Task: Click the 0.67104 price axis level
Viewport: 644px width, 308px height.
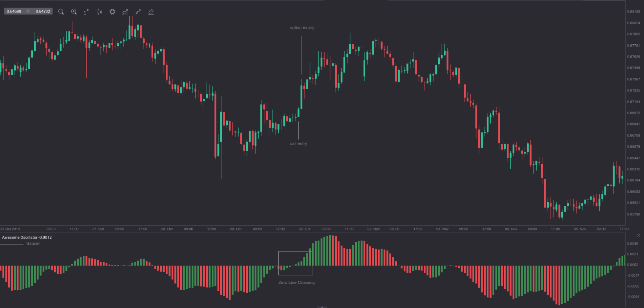Action: tap(633, 101)
